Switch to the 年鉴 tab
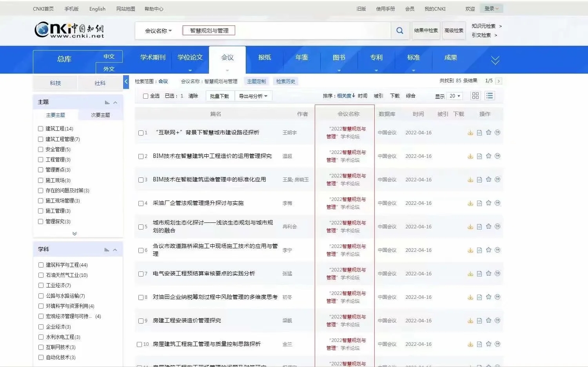This screenshot has width=588, height=367. 302,58
